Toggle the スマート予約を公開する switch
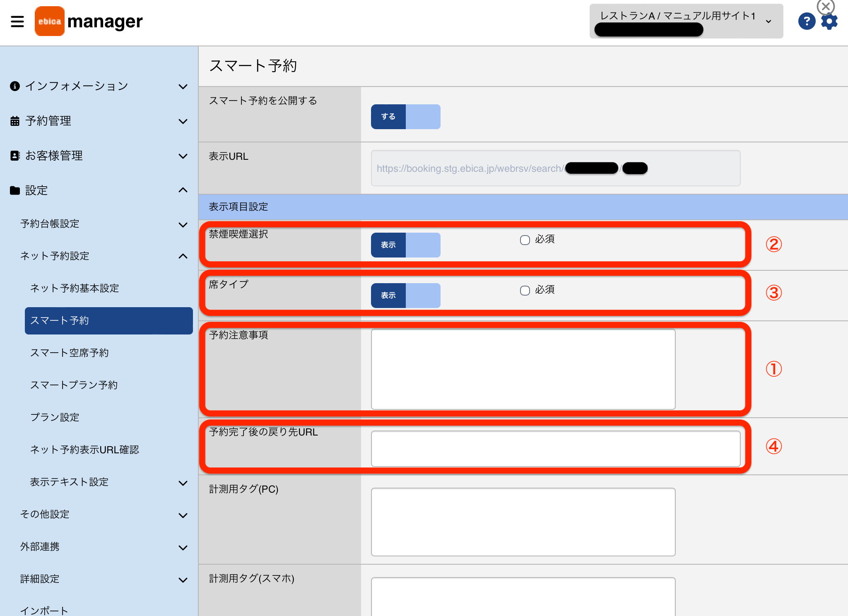 (406, 117)
